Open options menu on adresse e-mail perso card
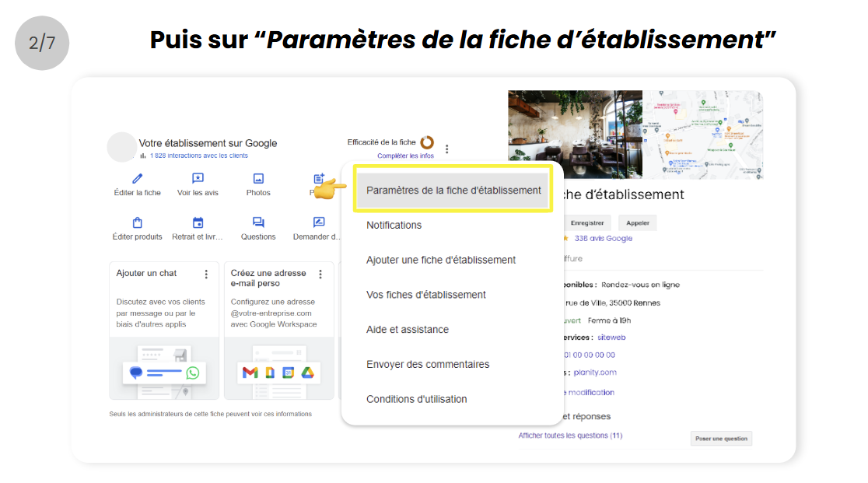This screenshot has width=868, height=483. [321, 274]
